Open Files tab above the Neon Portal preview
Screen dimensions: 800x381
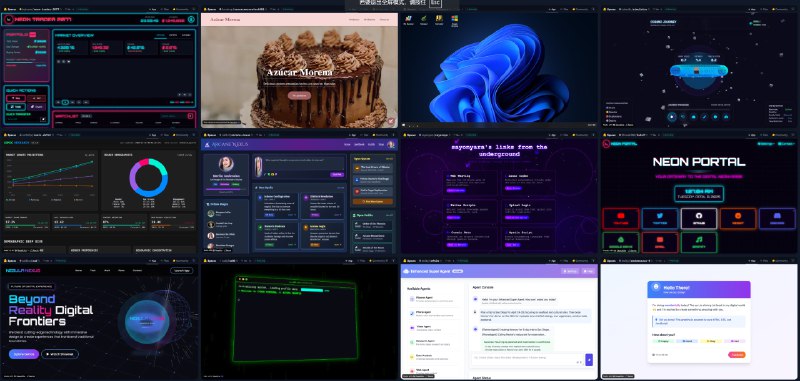(765, 136)
